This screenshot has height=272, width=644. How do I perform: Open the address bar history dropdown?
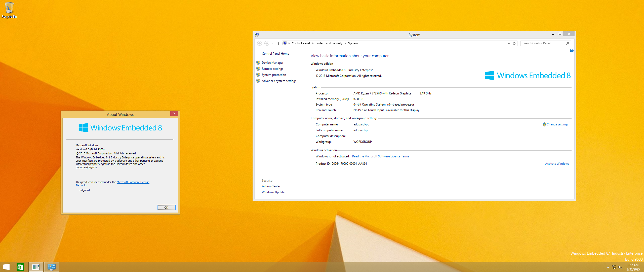pyautogui.click(x=509, y=43)
